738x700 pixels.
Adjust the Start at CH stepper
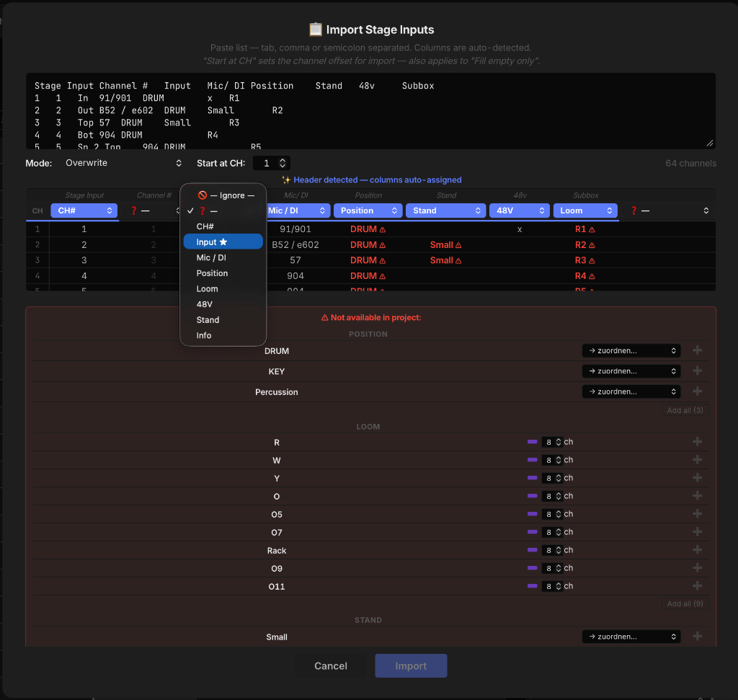coord(283,163)
